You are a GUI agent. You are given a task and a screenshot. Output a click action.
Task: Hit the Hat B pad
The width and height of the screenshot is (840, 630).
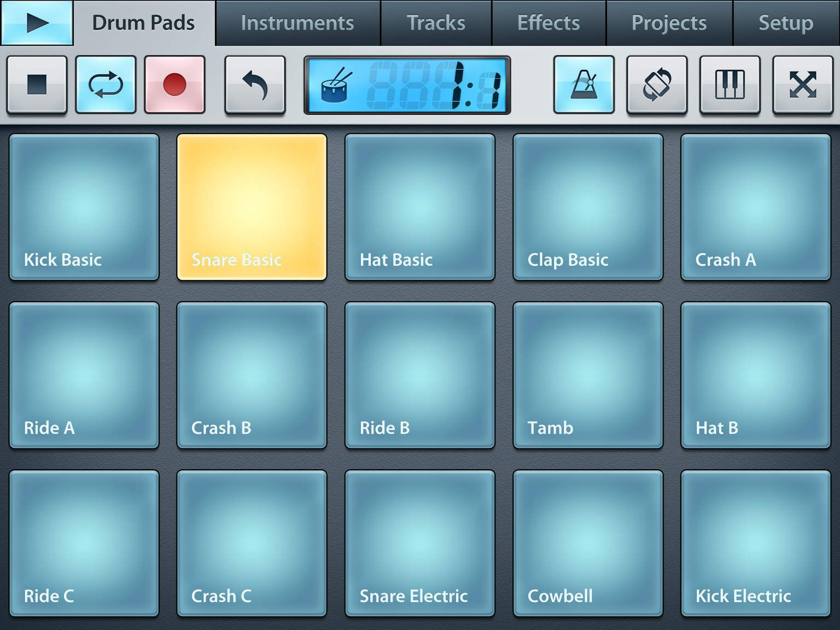pyautogui.click(x=756, y=375)
